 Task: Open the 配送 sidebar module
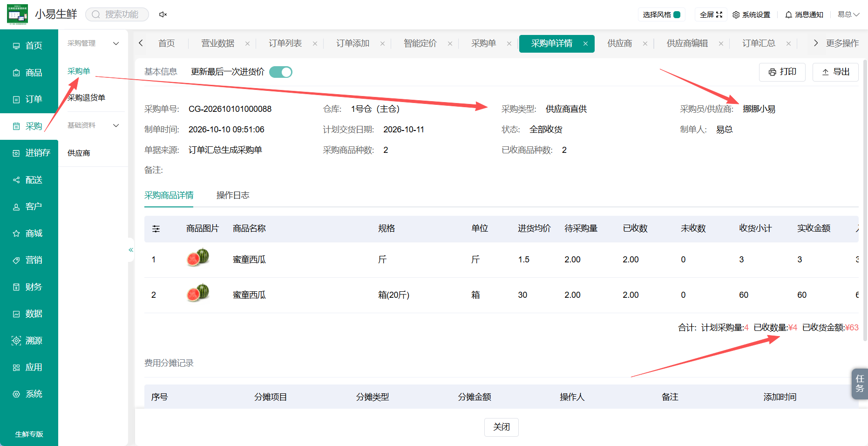[x=29, y=180]
